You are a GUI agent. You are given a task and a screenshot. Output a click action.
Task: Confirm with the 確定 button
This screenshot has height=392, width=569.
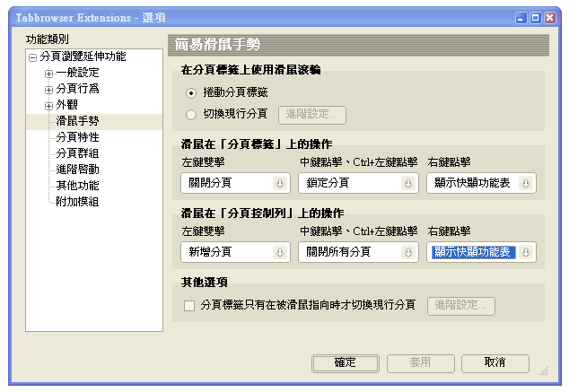coord(346,363)
